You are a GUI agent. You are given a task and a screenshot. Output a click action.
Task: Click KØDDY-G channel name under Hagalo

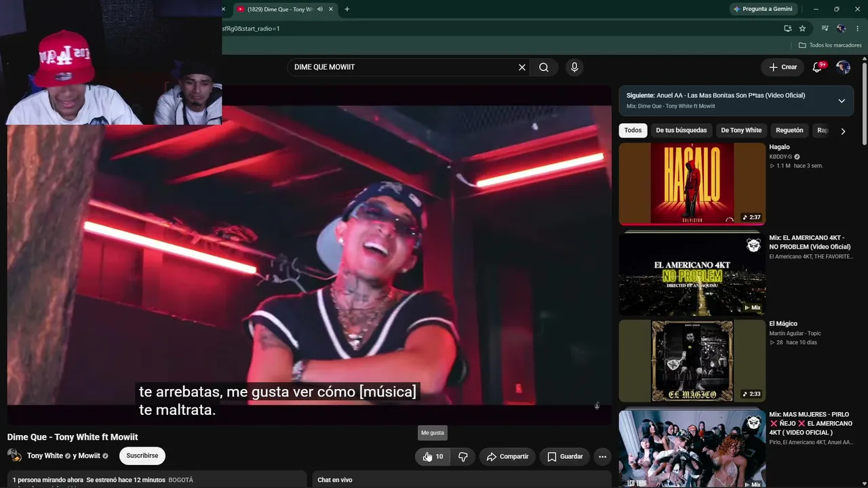(781, 157)
